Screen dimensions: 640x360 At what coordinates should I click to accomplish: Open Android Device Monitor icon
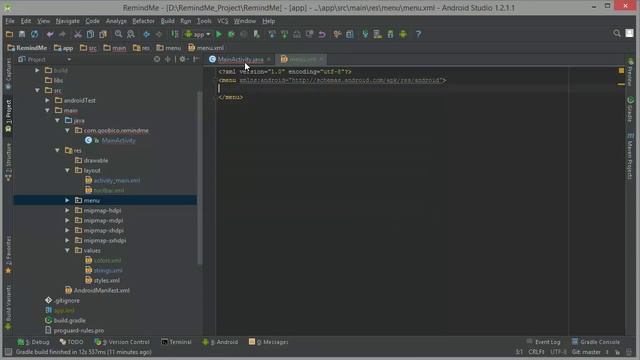pos(403,34)
